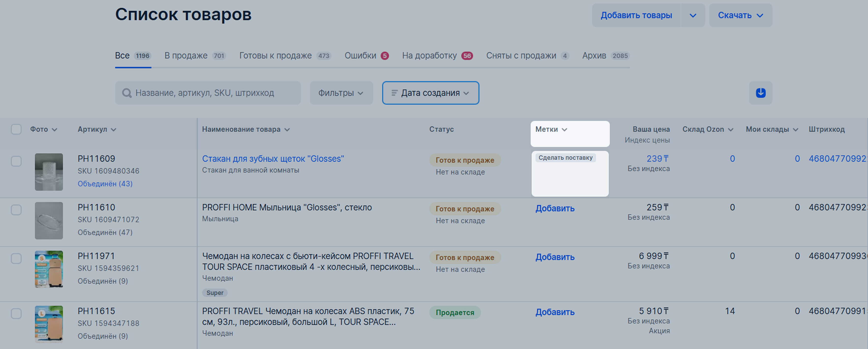868x349 pixels.
Task: Switch to the В продаже tab
Action: [x=195, y=56]
